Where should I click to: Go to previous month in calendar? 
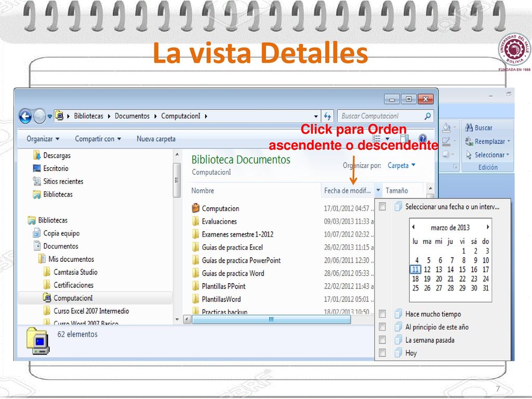pyautogui.click(x=413, y=227)
